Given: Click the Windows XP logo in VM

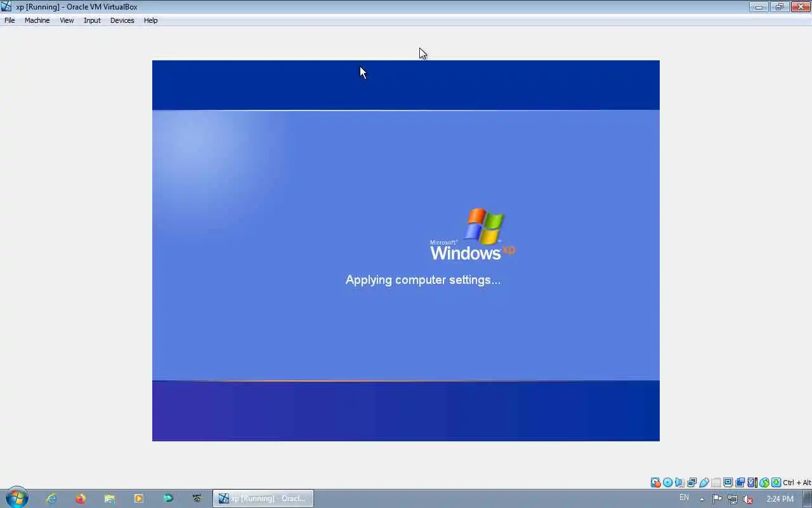Looking at the screenshot, I should click(x=473, y=234).
